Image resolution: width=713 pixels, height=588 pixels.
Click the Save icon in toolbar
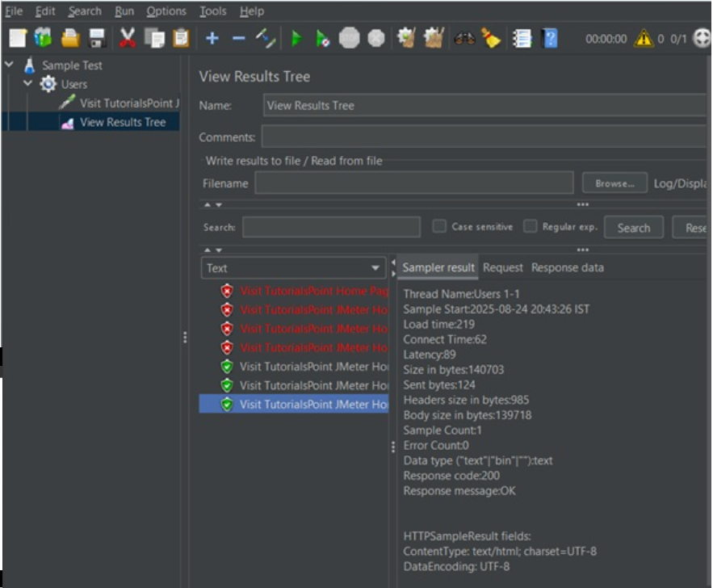(x=98, y=38)
